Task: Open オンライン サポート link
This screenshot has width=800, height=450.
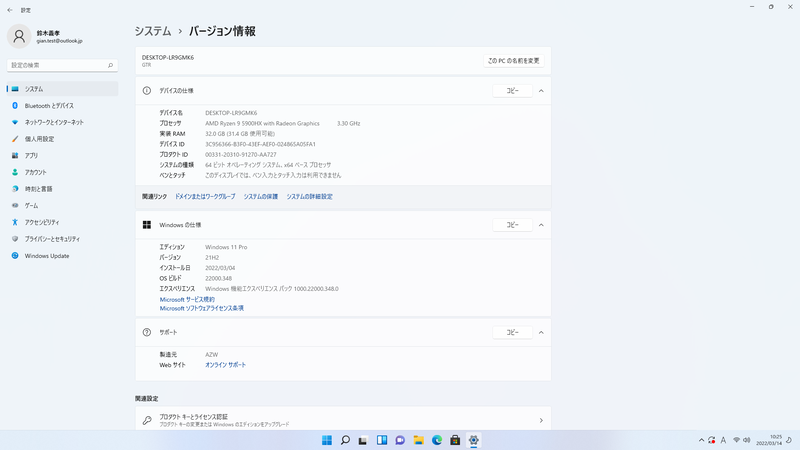Action: click(x=226, y=365)
